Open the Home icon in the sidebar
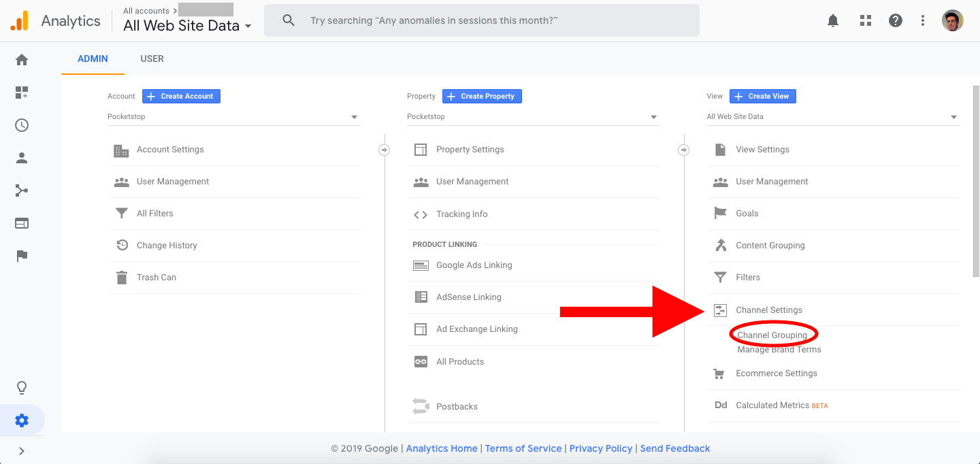 click(21, 60)
